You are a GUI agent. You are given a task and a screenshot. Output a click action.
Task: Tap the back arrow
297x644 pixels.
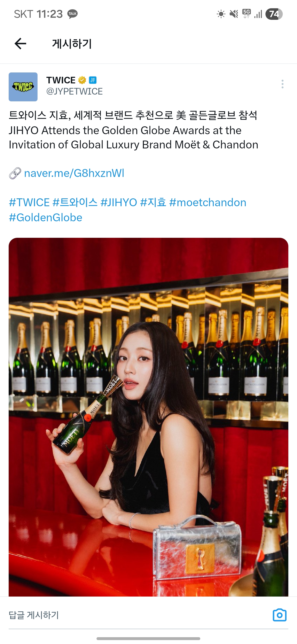(x=20, y=44)
